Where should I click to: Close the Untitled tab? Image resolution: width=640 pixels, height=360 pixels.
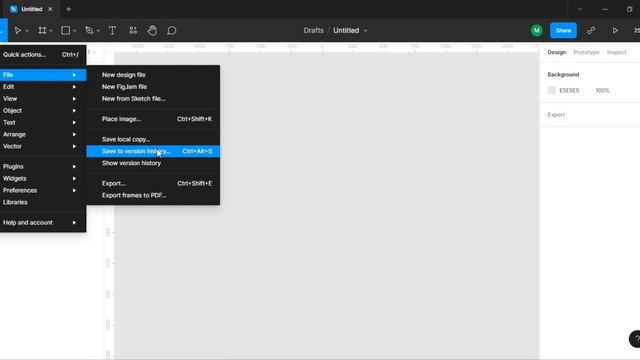point(50,9)
